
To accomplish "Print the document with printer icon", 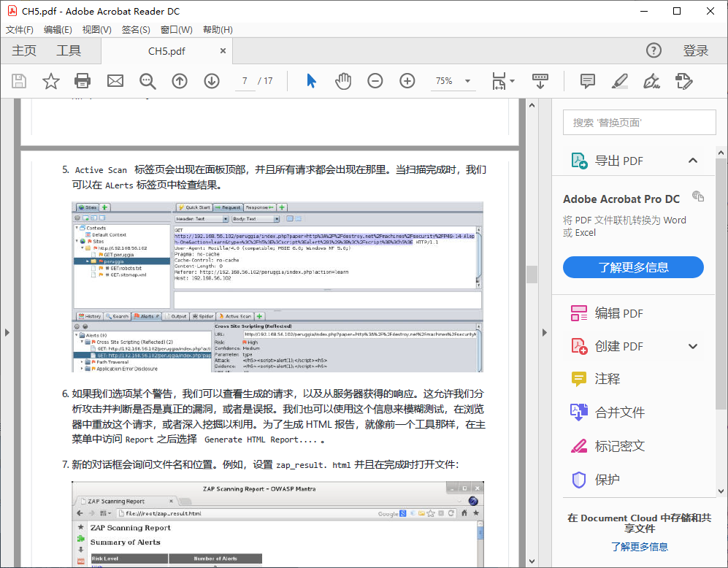I will (x=83, y=81).
